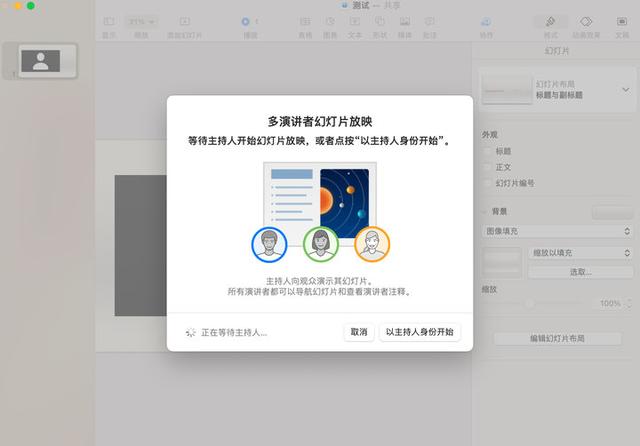Click the 形状 shape toolbar icon
640x446 pixels.
[380, 22]
